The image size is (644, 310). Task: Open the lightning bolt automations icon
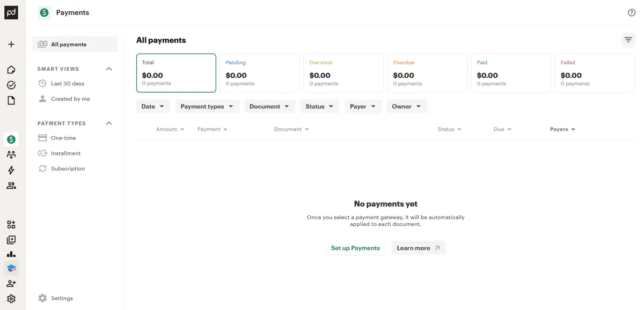point(11,170)
